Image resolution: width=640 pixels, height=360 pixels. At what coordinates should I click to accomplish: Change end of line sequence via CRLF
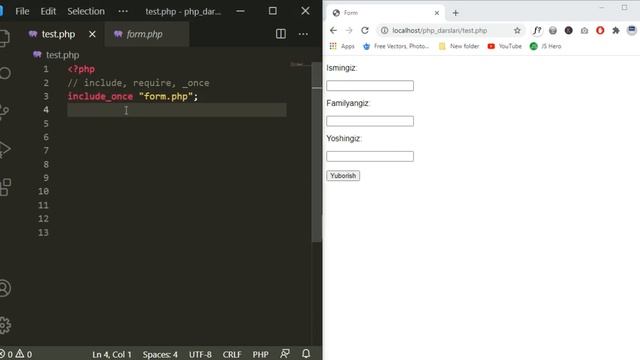(232, 354)
